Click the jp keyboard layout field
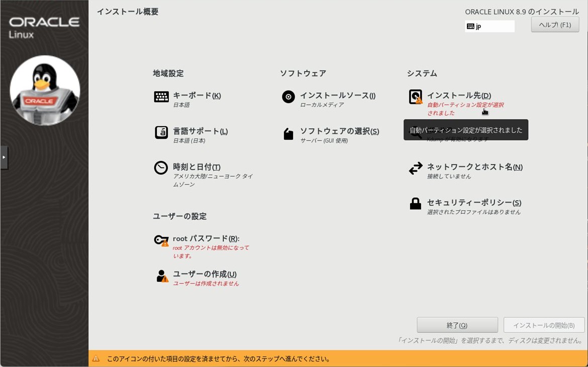Viewport: 588px width, 367px height. pos(490,26)
